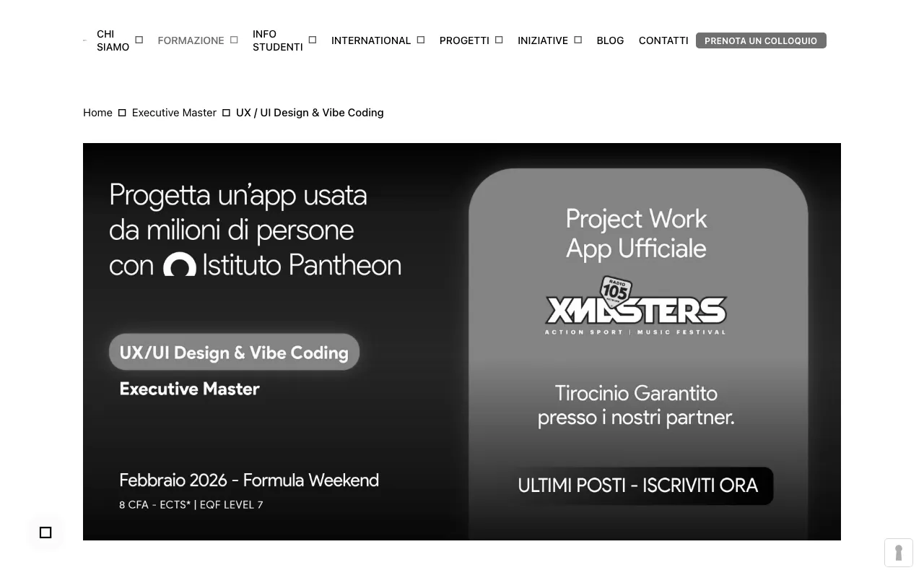Open the CONTATTI page

663,40
